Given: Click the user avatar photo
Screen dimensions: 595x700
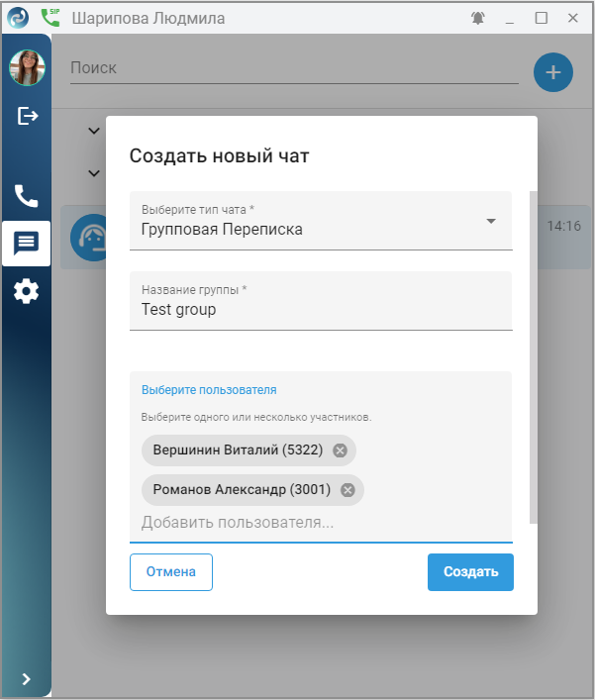Looking at the screenshot, I should tap(27, 68).
